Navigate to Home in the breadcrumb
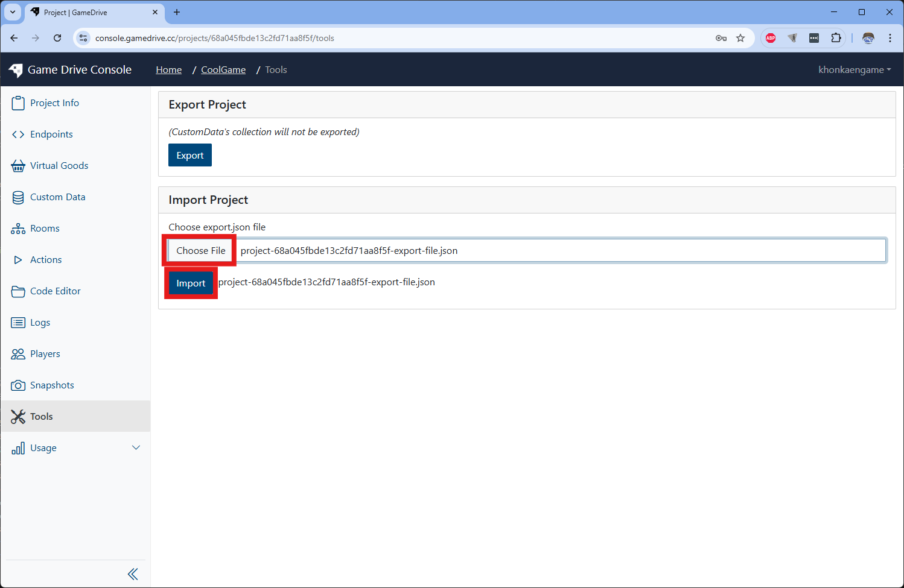This screenshot has height=588, width=904. tap(168, 69)
